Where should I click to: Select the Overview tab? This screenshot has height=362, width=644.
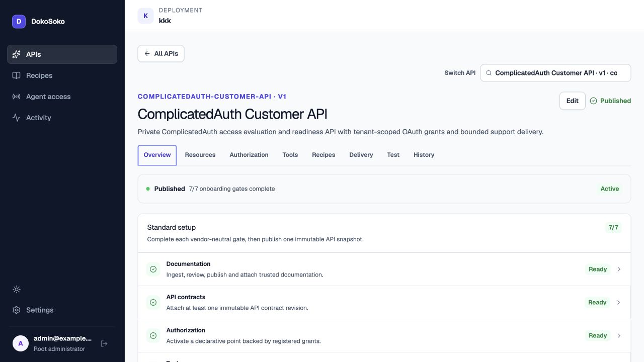pyautogui.click(x=157, y=155)
